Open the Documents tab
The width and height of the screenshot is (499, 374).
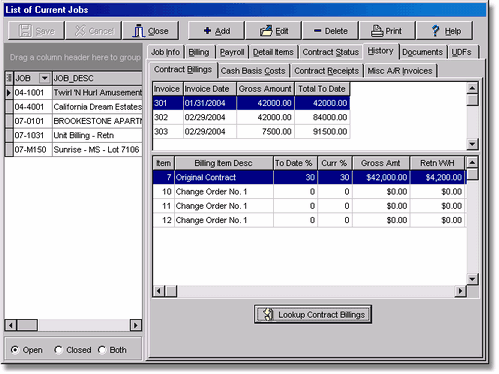422,52
